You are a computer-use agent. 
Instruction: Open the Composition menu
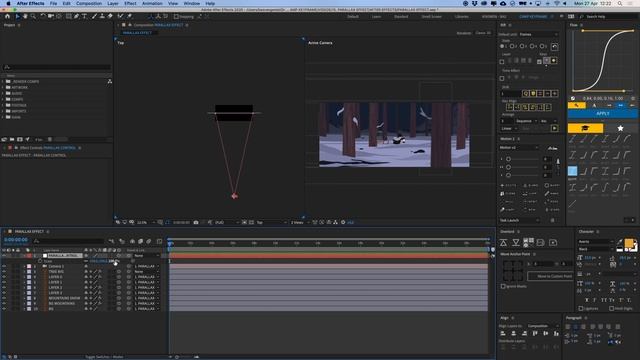pos(89,3)
